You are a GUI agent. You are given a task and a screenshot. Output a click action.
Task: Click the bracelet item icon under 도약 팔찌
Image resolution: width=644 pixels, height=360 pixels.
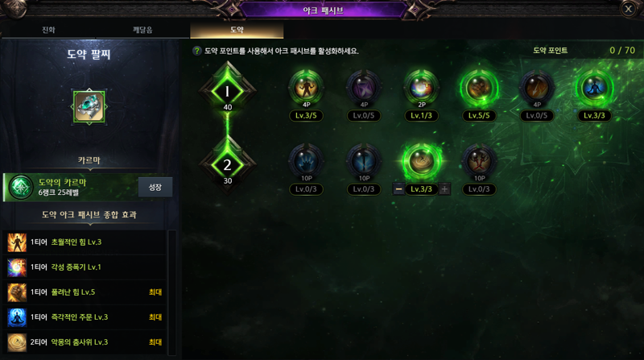click(x=89, y=107)
